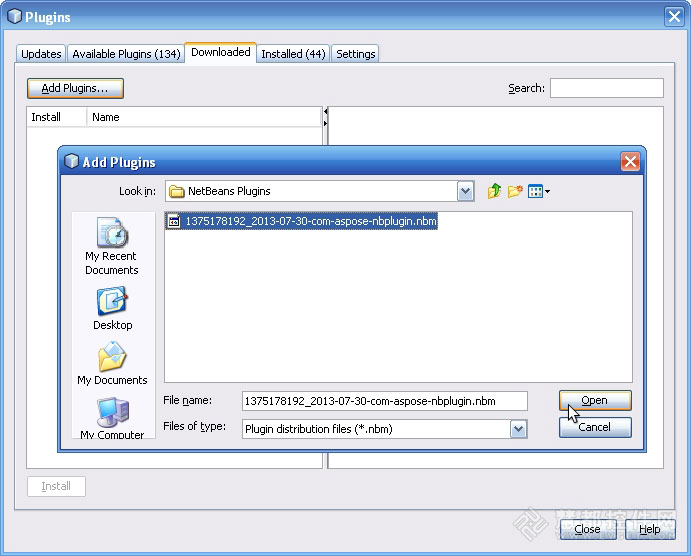Image resolution: width=691 pixels, height=556 pixels.
Task: Open the Look in NetBeans Plugins combo box
Action: tap(320, 191)
